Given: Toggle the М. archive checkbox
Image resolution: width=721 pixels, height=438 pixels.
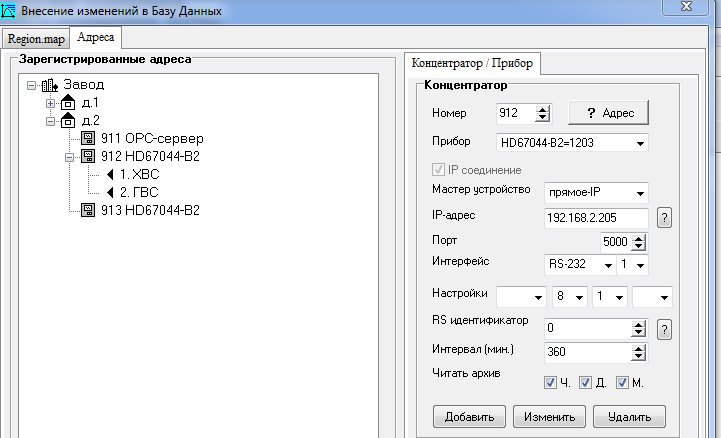Looking at the screenshot, I should [x=622, y=382].
